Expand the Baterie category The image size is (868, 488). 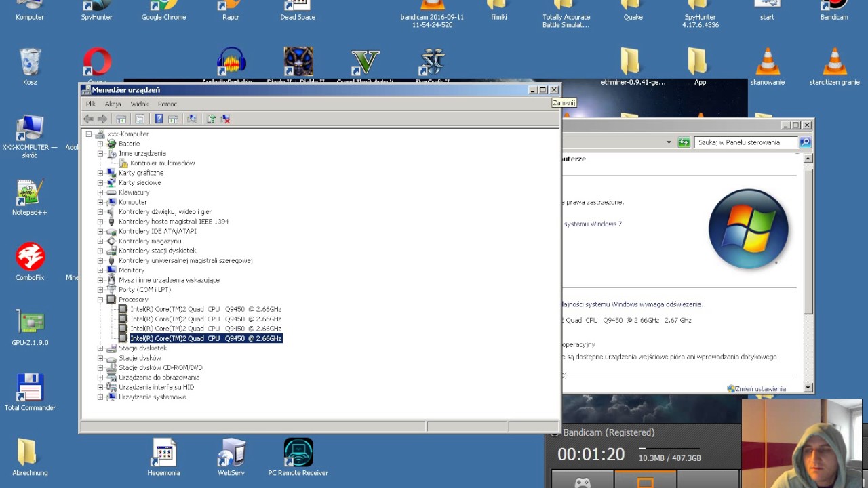click(100, 144)
